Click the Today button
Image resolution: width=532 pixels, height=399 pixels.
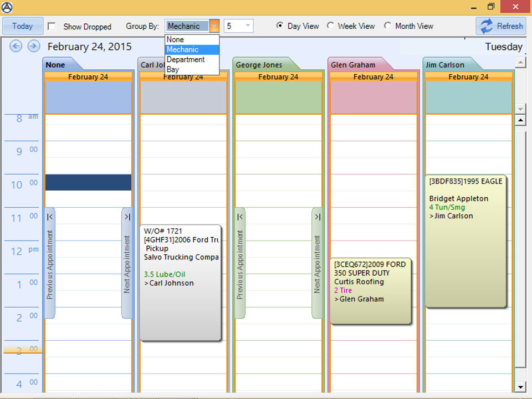pos(23,26)
